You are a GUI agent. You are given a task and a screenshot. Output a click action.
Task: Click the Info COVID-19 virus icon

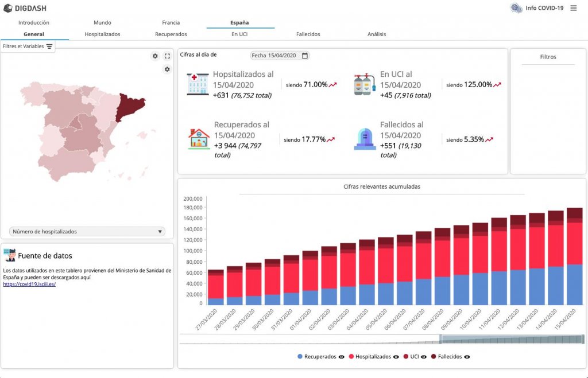pyautogui.click(x=516, y=8)
